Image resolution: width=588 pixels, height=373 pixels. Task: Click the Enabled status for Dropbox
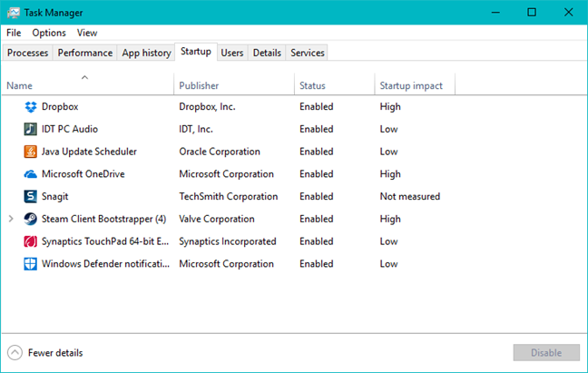point(316,107)
